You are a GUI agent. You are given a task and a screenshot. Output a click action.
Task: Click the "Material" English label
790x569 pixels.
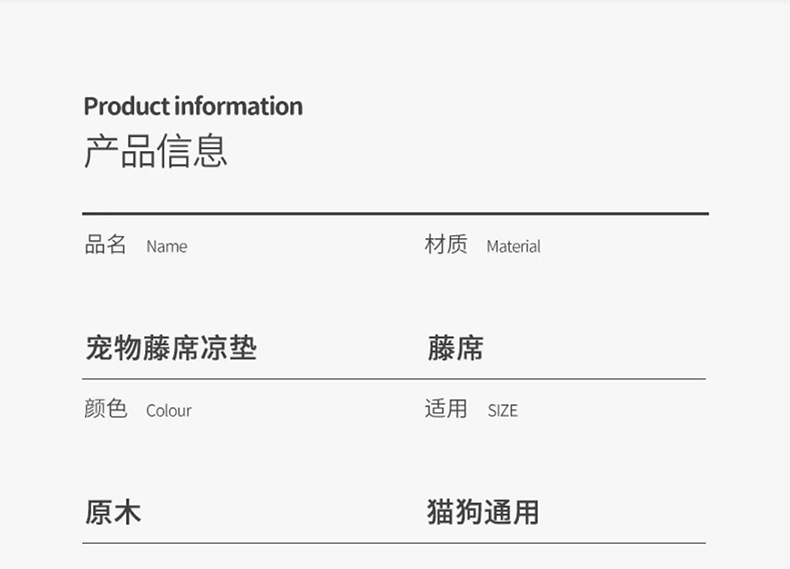(x=513, y=247)
